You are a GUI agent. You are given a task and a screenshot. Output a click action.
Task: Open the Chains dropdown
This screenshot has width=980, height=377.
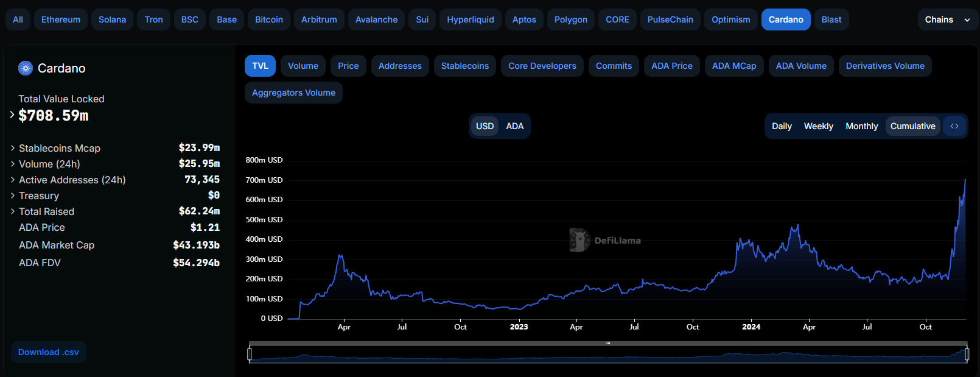[948, 19]
